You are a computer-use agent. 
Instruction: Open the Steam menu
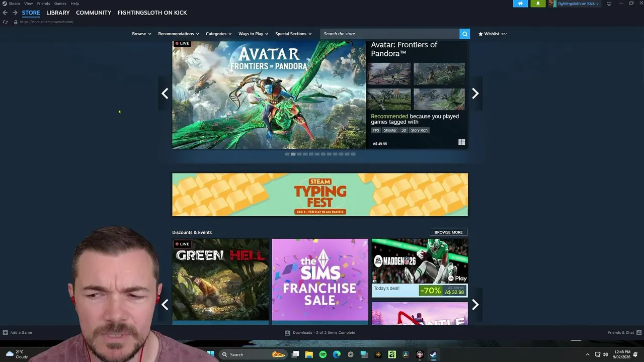click(x=14, y=4)
